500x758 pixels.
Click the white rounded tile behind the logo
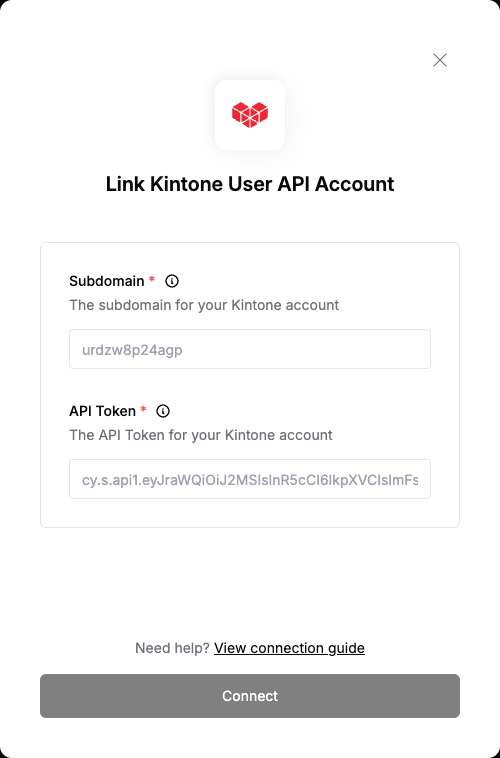click(250, 115)
